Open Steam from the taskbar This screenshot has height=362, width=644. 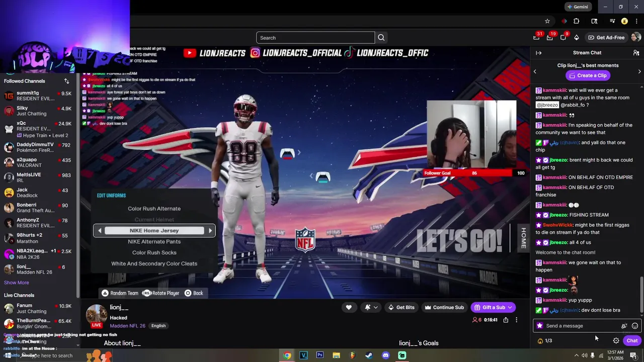click(369, 355)
